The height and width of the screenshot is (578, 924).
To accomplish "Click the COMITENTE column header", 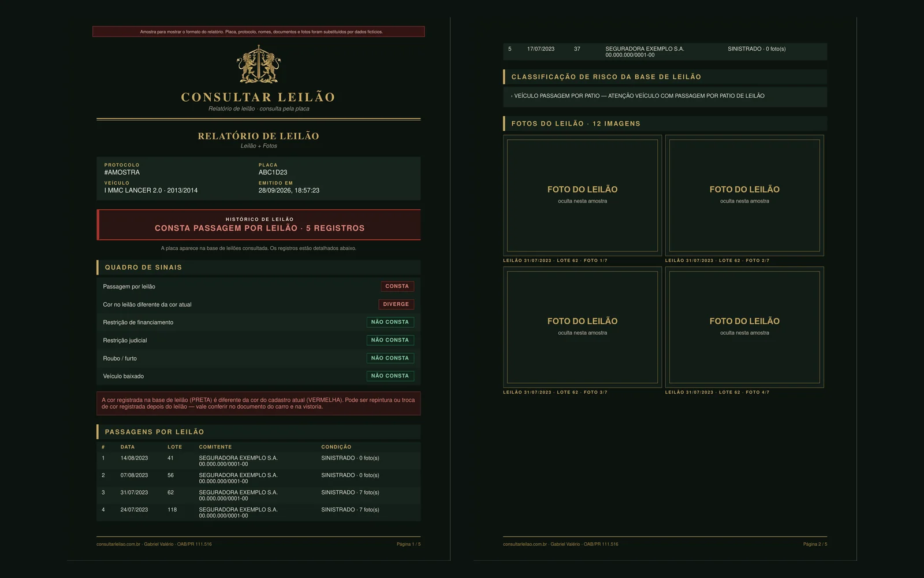I will click(215, 447).
